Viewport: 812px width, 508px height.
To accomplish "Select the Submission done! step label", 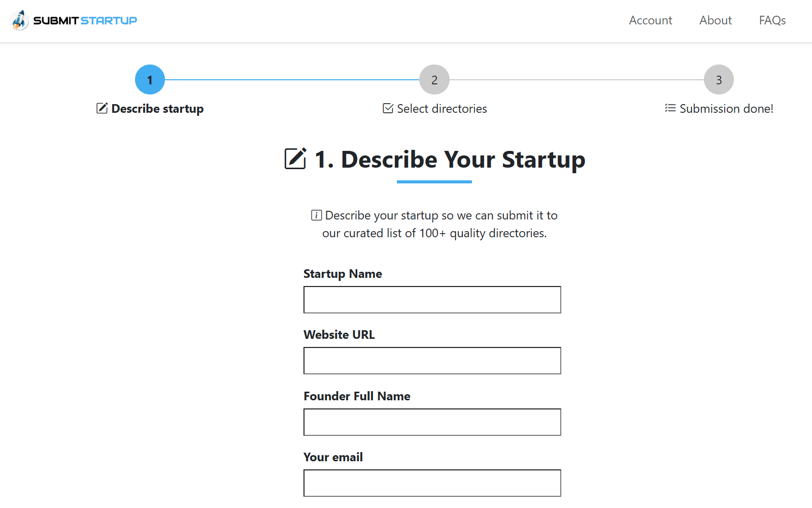I will point(726,109).
